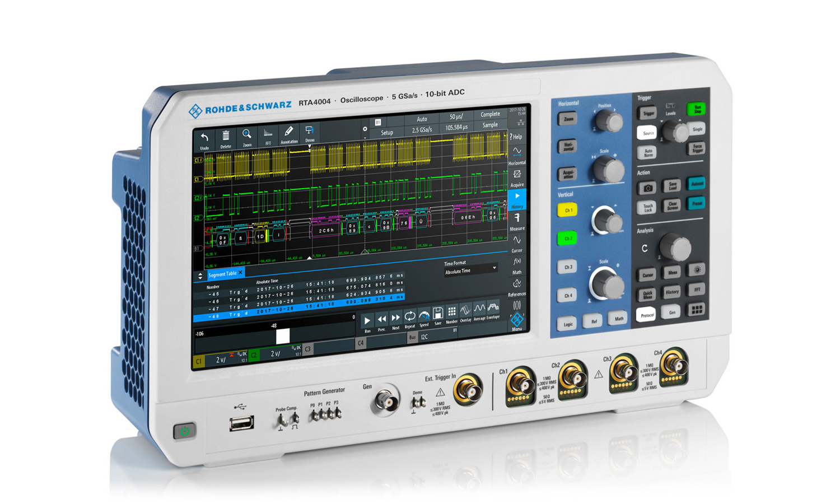Tap the Undo icon on the touchscreen
Image resolution: width=840 pixels, height=504 pixels.
pos(204,139)
